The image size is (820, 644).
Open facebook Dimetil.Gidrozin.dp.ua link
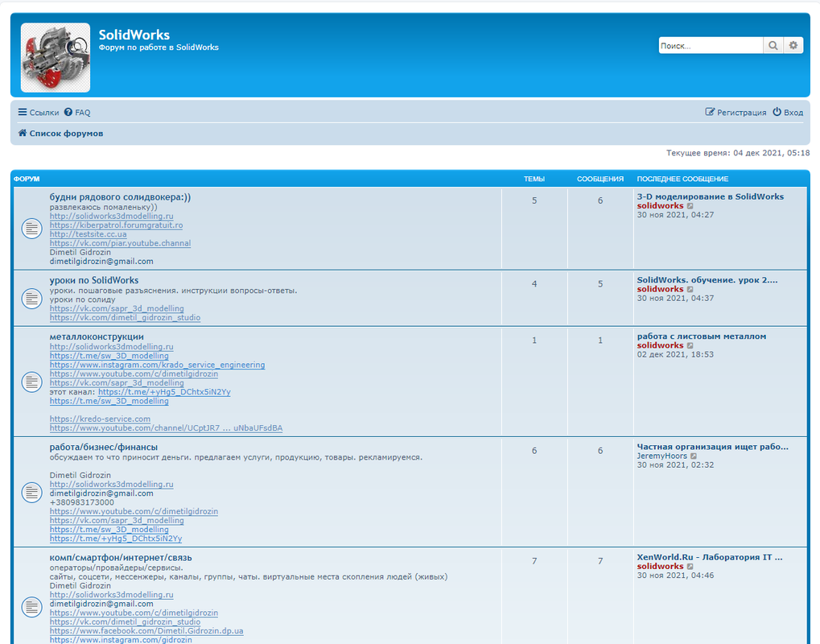pos(146,631)
